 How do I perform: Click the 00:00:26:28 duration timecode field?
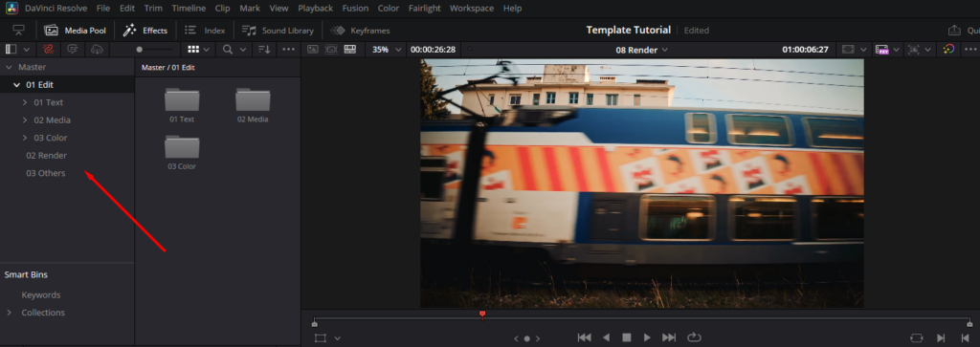point(433,50)
